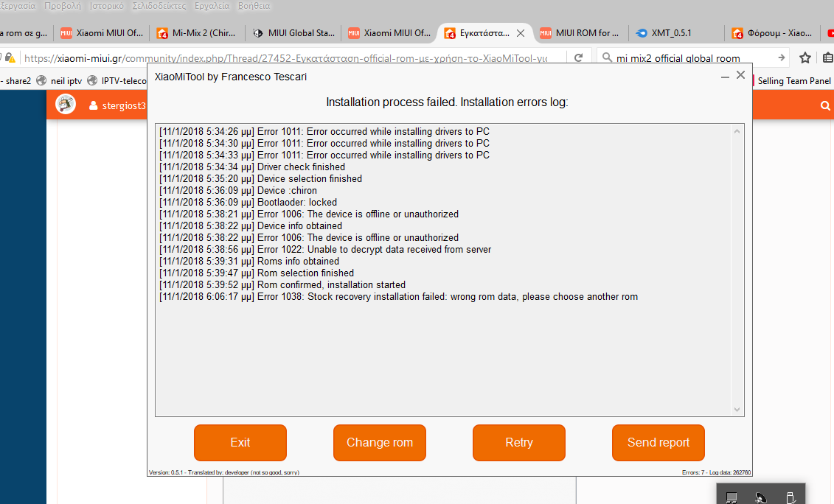Switch to the Mi-Mix 2 (Chir... tab

pos(197,33)
